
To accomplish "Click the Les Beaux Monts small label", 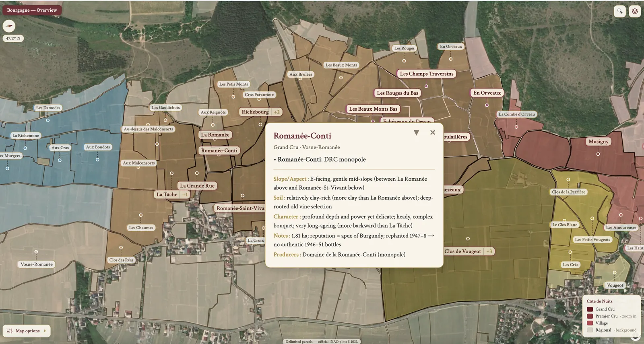I will pos(341,65).
